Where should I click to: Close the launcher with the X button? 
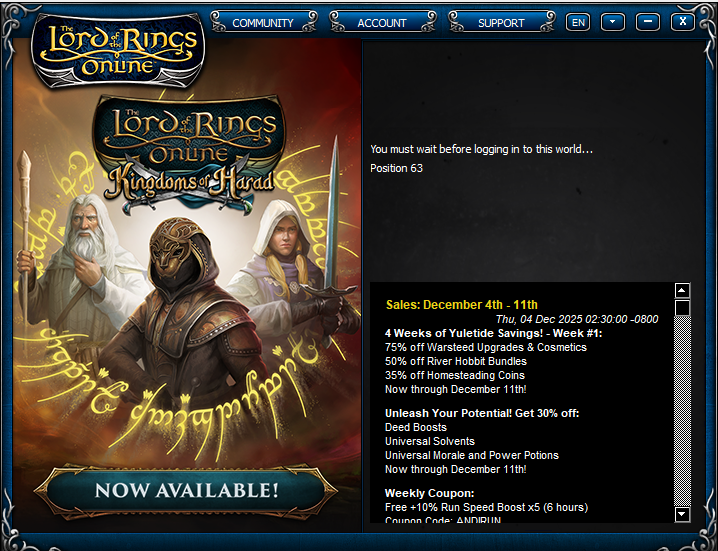[682, 22]
